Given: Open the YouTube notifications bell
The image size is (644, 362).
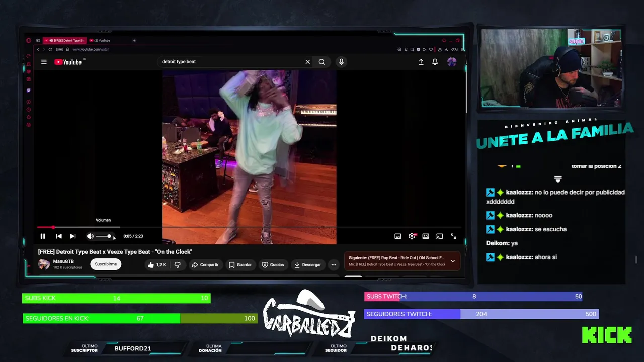Looking at the screenshot, I should pyautogui.click(x=435, y=62).
